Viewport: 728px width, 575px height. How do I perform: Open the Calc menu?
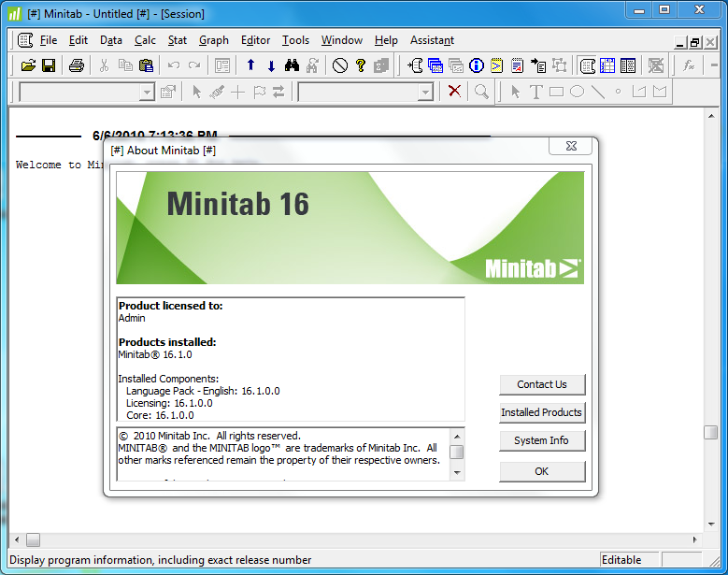click(x=145, y=40)
